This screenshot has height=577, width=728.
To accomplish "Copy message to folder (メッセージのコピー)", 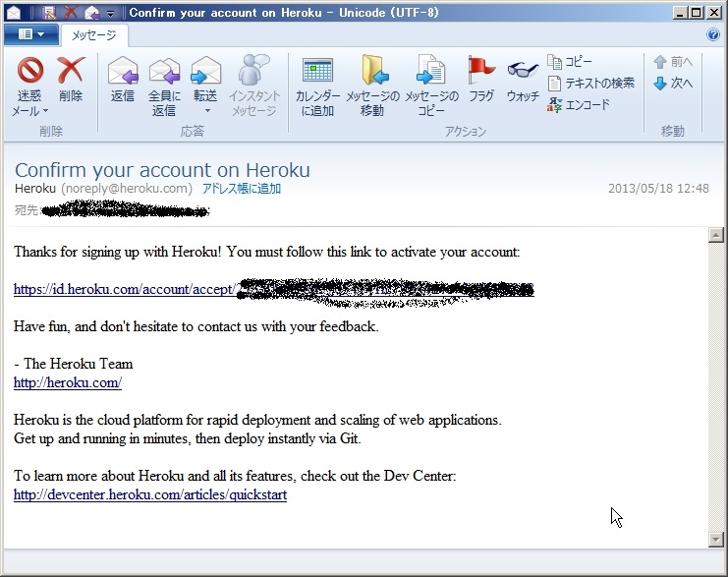I will click(x=431, y=86).
